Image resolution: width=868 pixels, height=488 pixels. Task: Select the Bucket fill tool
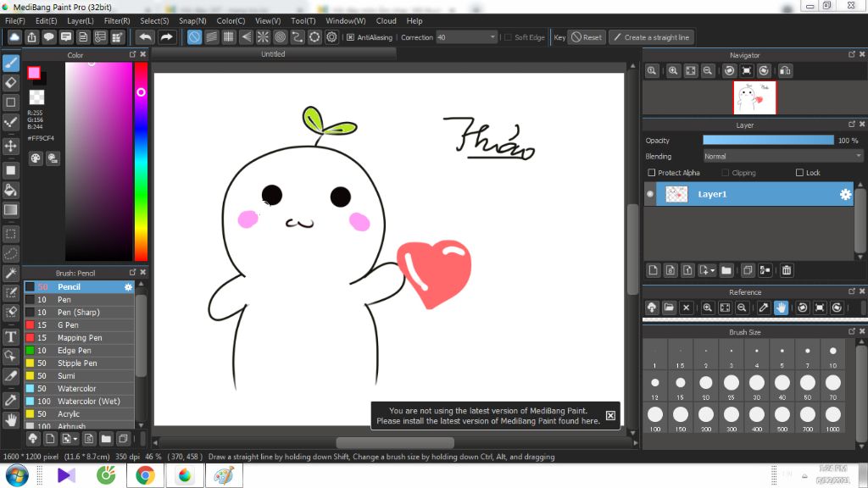tap(11, 190)
